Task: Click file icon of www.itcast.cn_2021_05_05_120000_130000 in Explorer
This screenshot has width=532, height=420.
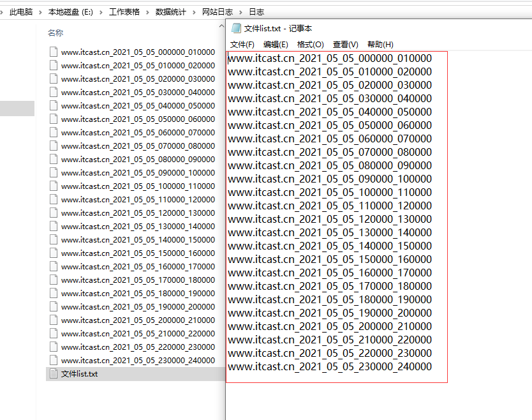Action: (54, 213)
